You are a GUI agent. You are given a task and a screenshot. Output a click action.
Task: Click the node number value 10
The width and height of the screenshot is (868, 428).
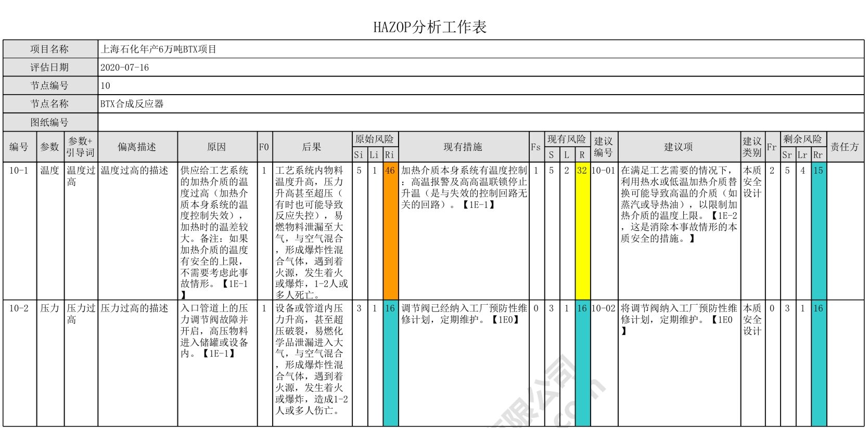[481, 86]
